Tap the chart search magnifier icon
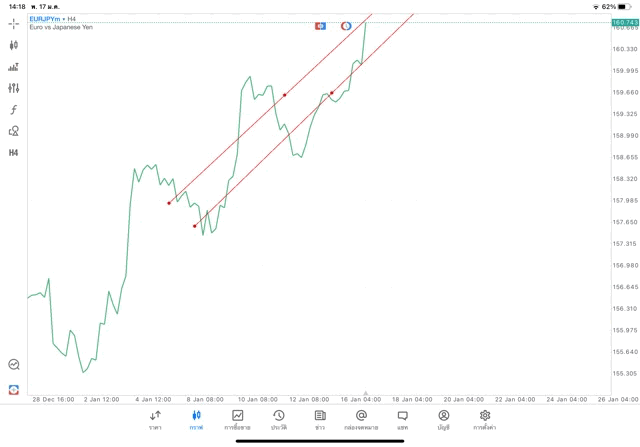 pos(14,365)
